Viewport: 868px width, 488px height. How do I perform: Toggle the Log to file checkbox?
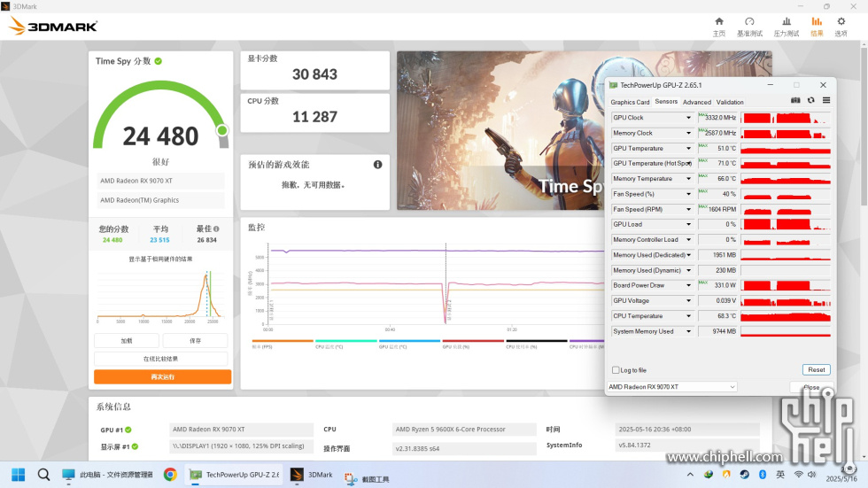616,370
